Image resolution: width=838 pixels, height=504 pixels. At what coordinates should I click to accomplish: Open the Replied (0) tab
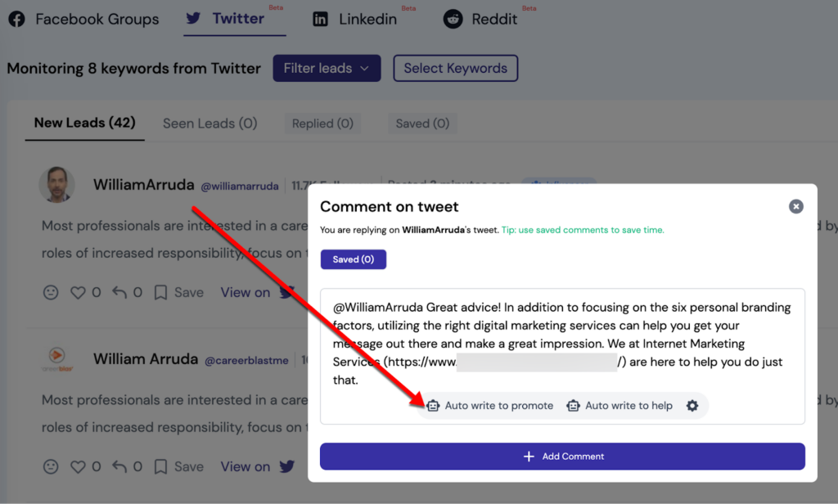coord(322,124)
